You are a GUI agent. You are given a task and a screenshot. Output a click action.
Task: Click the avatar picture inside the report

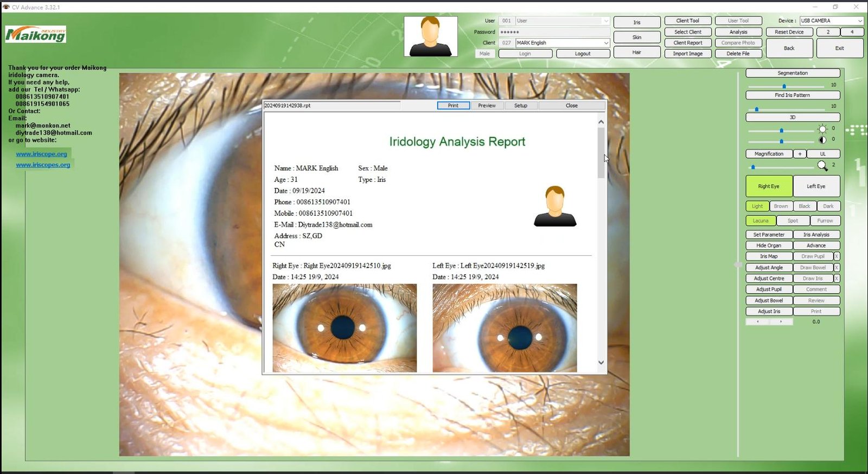click(555, 206)
